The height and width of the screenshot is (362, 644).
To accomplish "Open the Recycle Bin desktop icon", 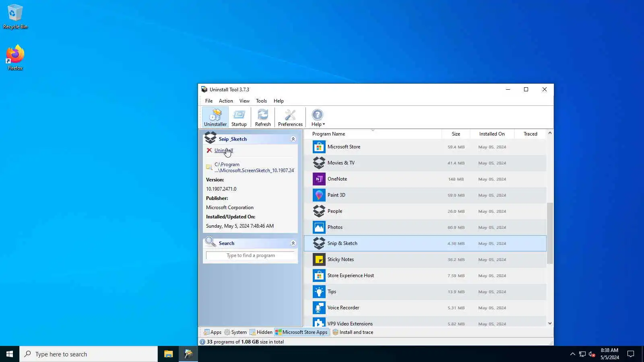I will tap(15, 17).
